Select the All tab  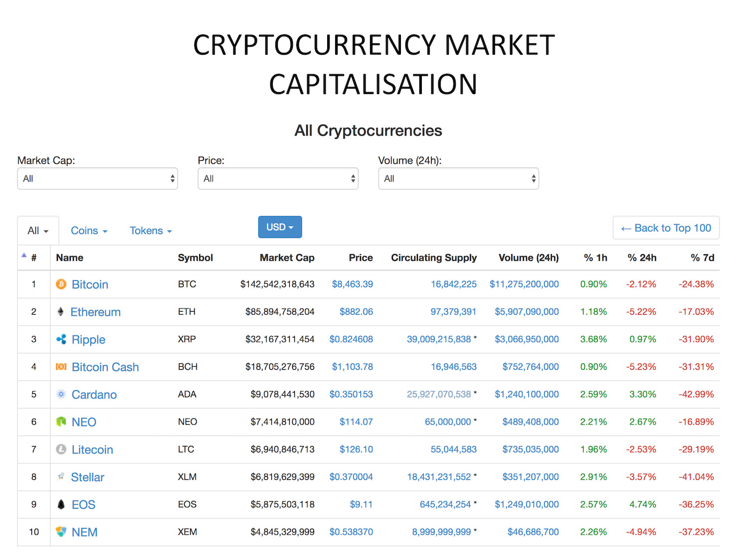click(x=38, y=231)
